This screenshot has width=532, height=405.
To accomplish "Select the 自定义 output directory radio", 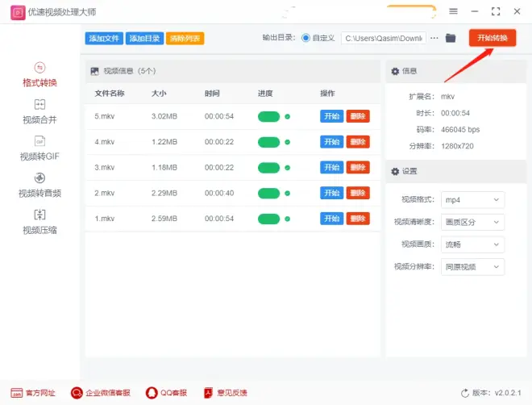I will [x=305, y=38].
